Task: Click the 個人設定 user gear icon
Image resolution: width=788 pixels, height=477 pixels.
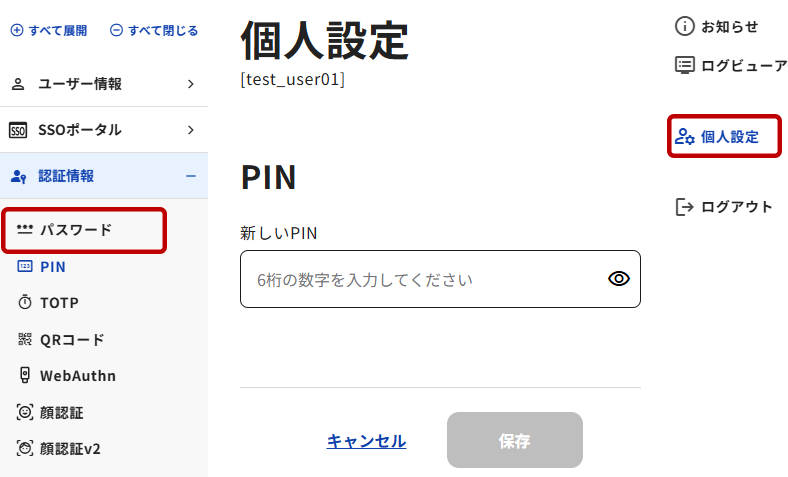Action: tap(685, 137)
